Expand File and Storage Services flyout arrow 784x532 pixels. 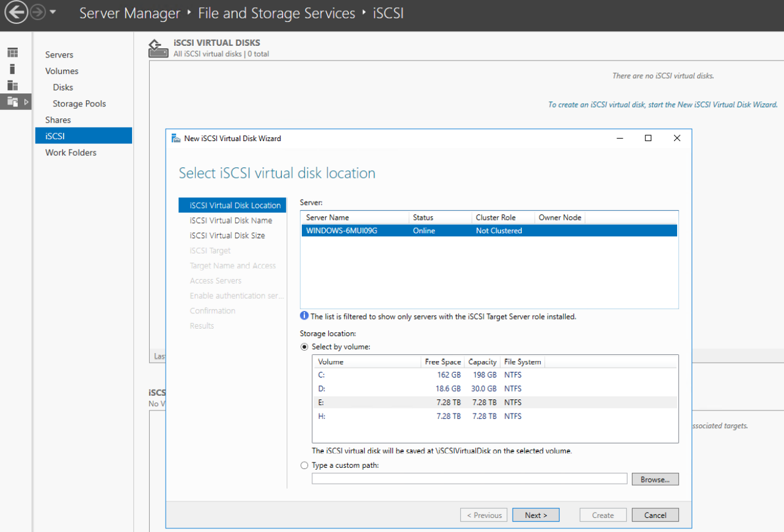[x=26, y=102]
